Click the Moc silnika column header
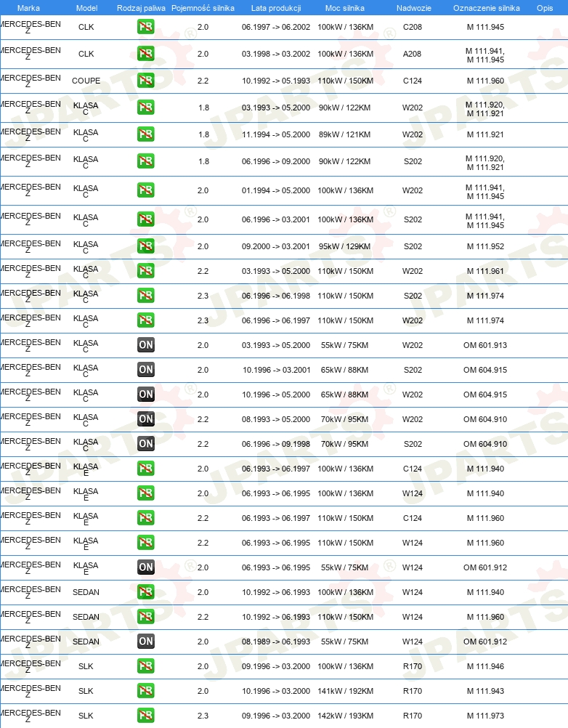The width and height of the screenshot is (568, 728). (345, 8)
